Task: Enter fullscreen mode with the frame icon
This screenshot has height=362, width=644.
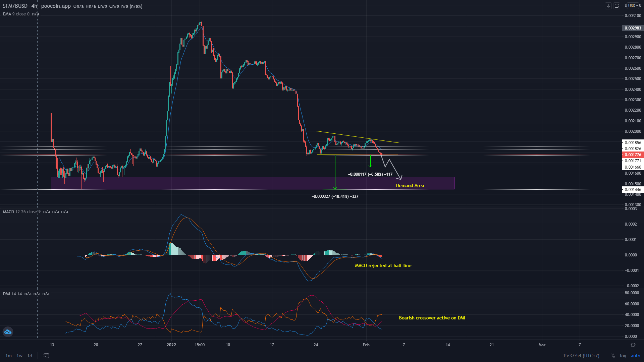Action: (x=618, y=6)
